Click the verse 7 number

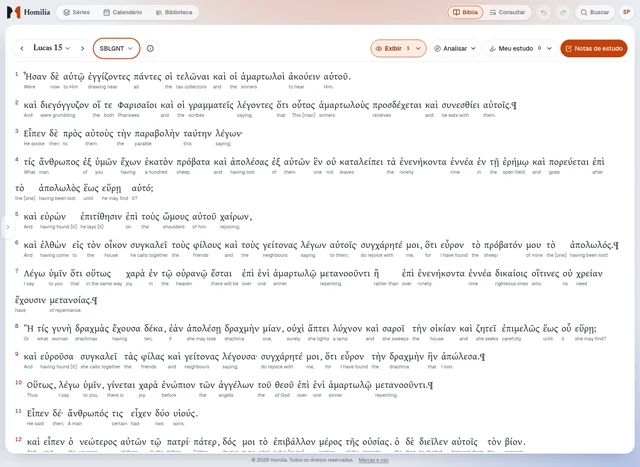pyautogui.click(x=17, y=271)
